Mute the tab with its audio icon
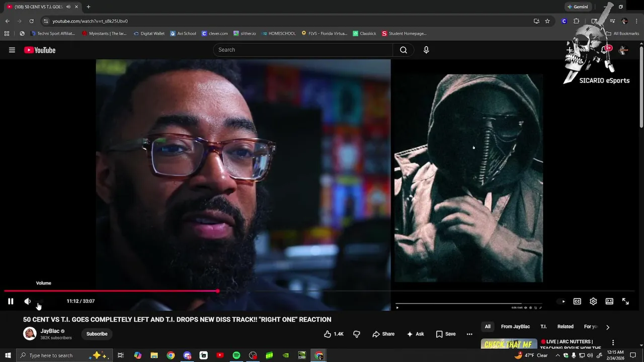Screen dimensions: 644x362 point(68,7)
